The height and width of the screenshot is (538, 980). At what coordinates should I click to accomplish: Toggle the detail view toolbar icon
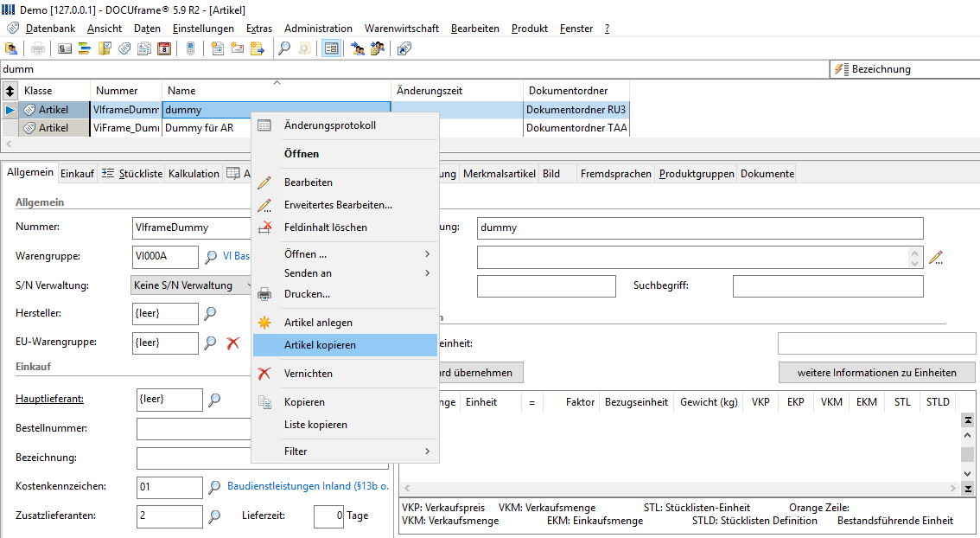point(331,48)
